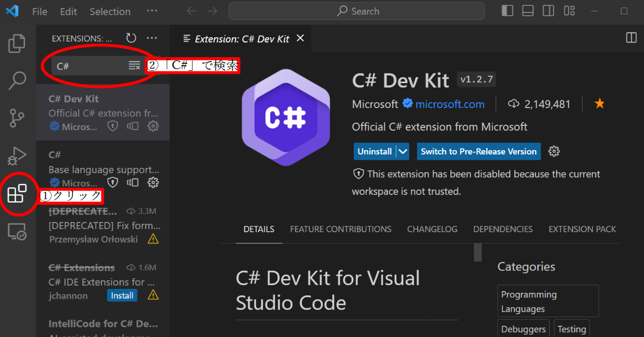Image resolution: width=644 pixels, height=337 pixels.
Task: Select the Search icon in activity bar
Action: click(16, 80)
